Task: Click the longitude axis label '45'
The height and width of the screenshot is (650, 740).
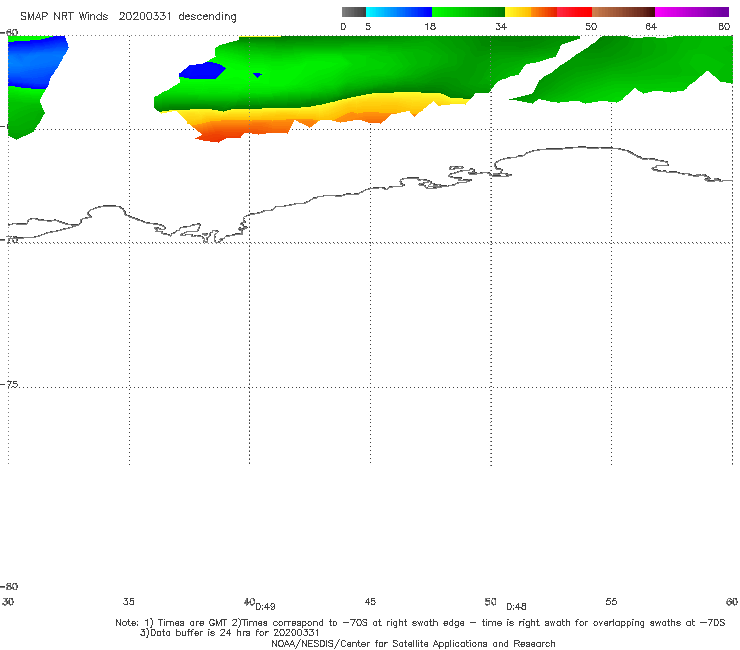Action: [x=370, y=601]
